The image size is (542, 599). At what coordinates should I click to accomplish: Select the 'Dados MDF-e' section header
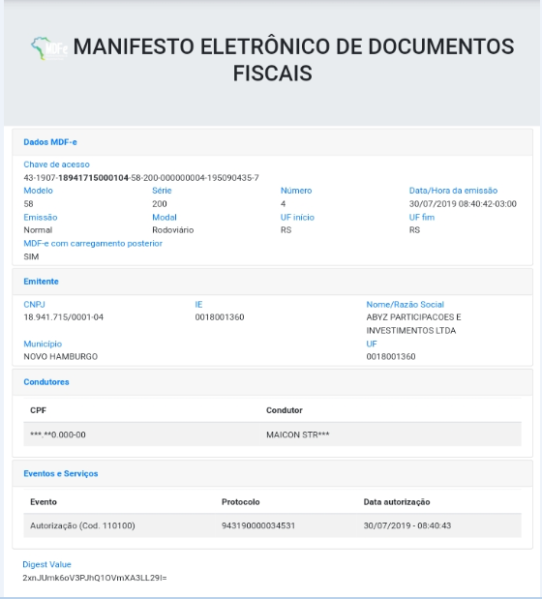coord(50,142)
